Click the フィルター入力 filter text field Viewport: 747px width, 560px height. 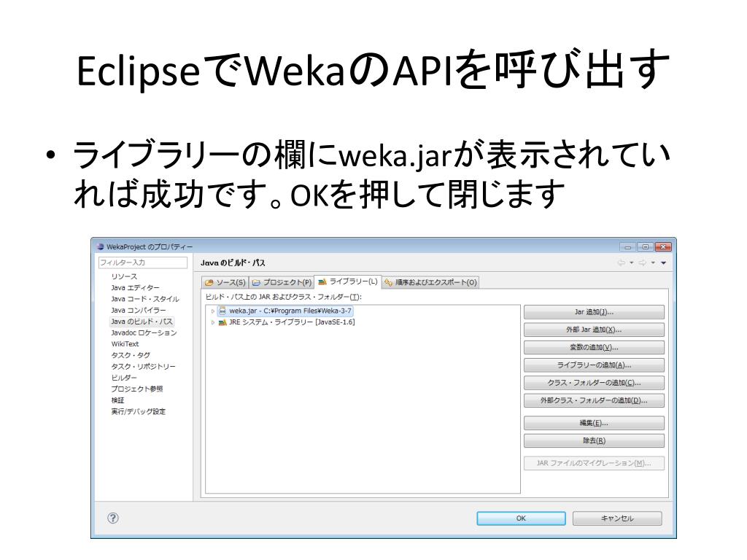coord(143,262)
